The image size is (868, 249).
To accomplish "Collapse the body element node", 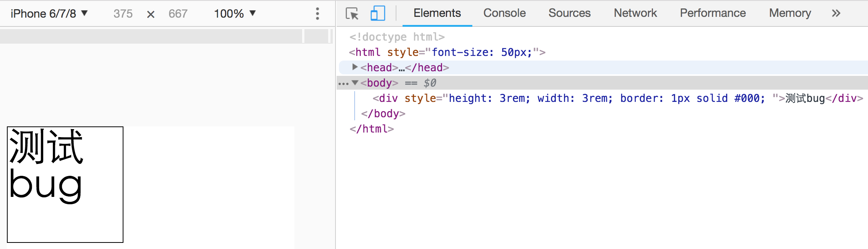I will tap(355, 82).
